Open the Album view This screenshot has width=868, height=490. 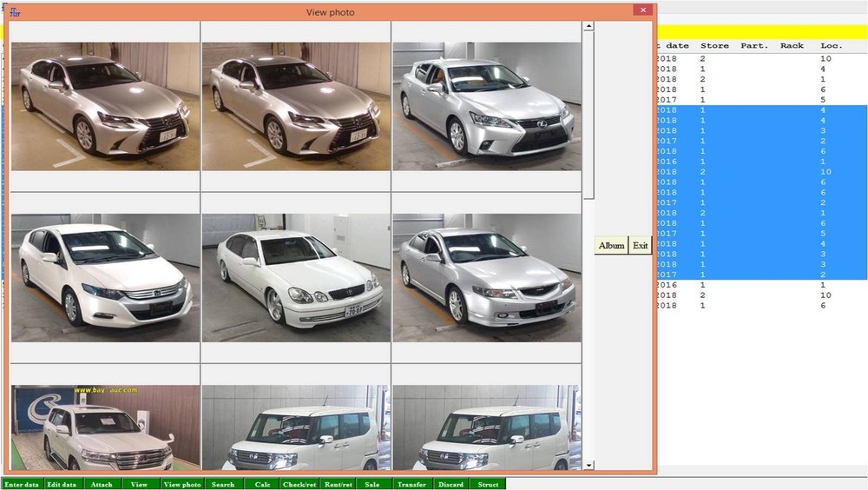pyautogui.click(x=611, y=246)
